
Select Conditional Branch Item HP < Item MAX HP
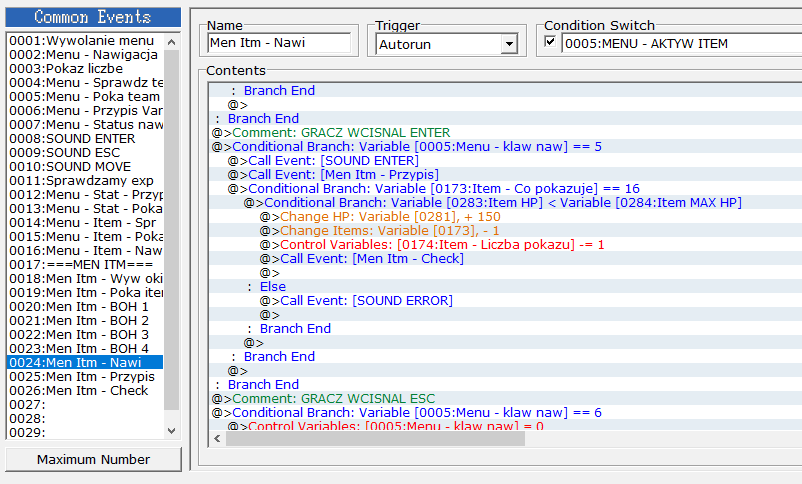[505, 202]
